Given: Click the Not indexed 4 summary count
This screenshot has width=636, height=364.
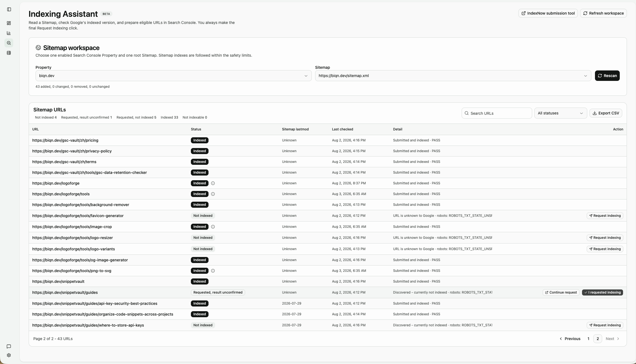Looking at the screenshot, I should tap(46, 117).
